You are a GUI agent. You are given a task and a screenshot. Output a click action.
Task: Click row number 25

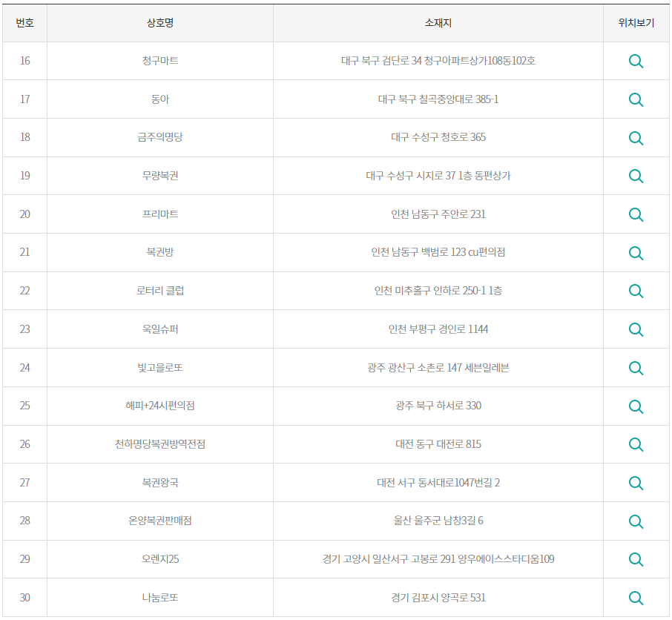[25, 406]
